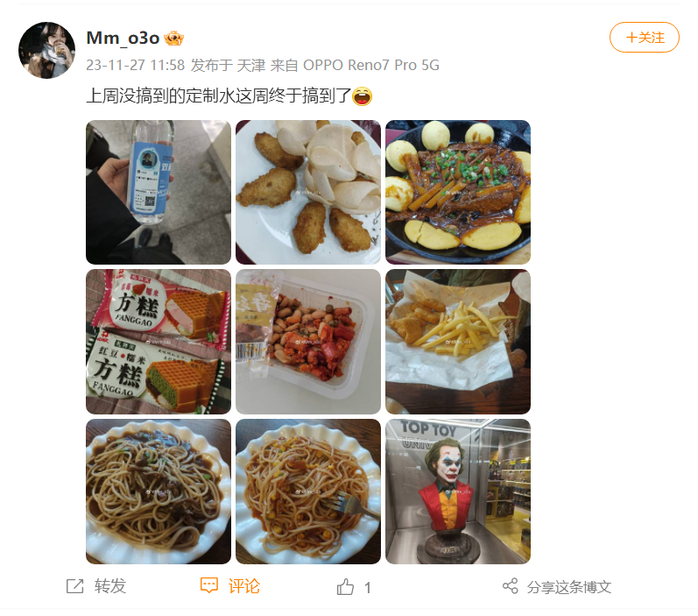The width and height of the screenshot is (698, 616).
Task: Open the custom water bottle photo
Action: point(159,193)
